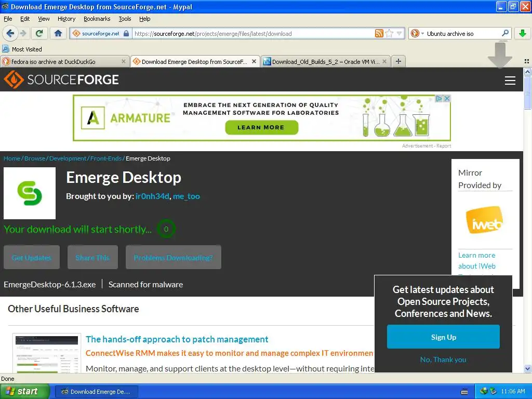Click the search magnifier icon
The width and height of the screenshot is (532, 399).
pos(505,33)
